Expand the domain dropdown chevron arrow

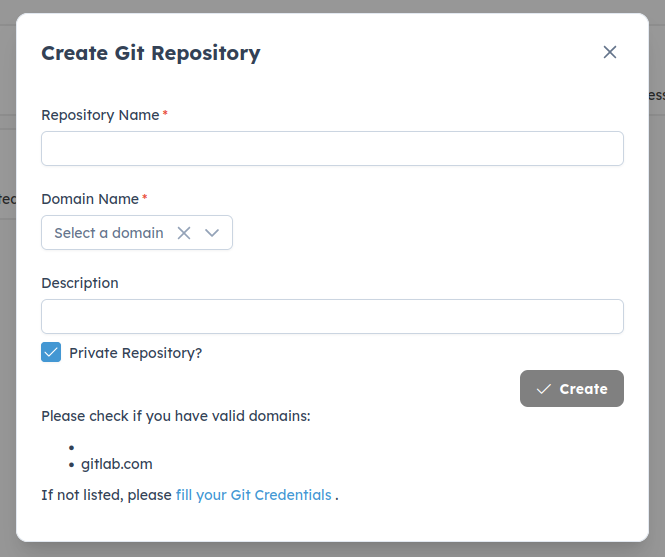point(212,233)
